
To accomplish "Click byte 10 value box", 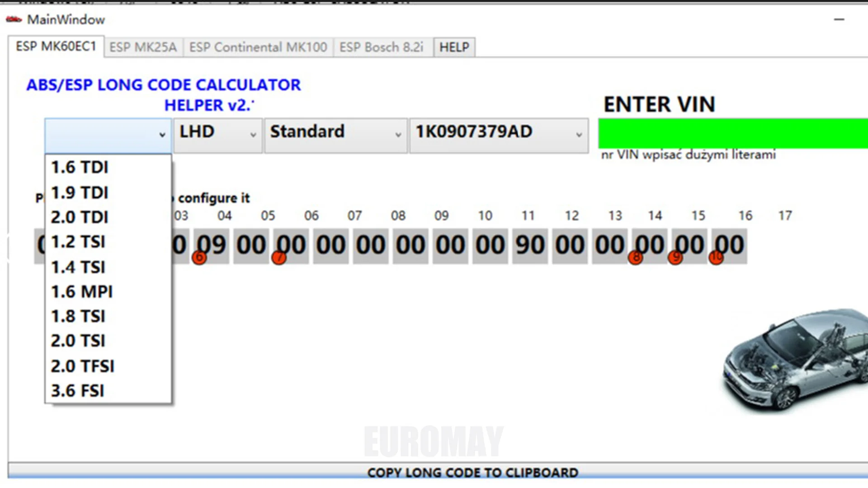I will [x=450, y=246].
